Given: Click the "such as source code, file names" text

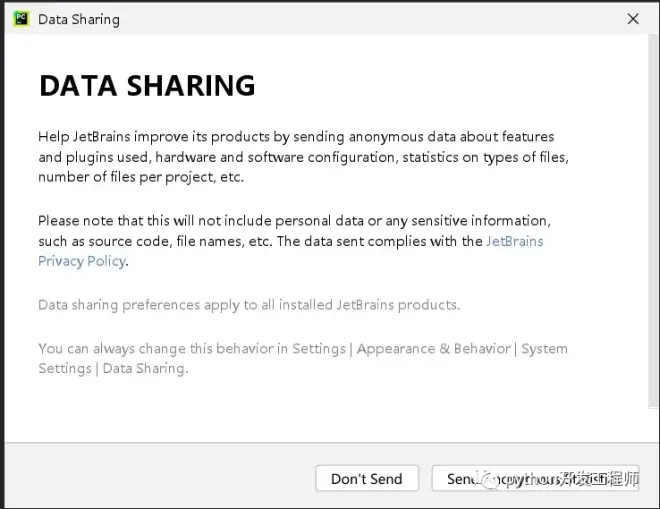Looking at the screenshot, I should click(x=153, y=241).
